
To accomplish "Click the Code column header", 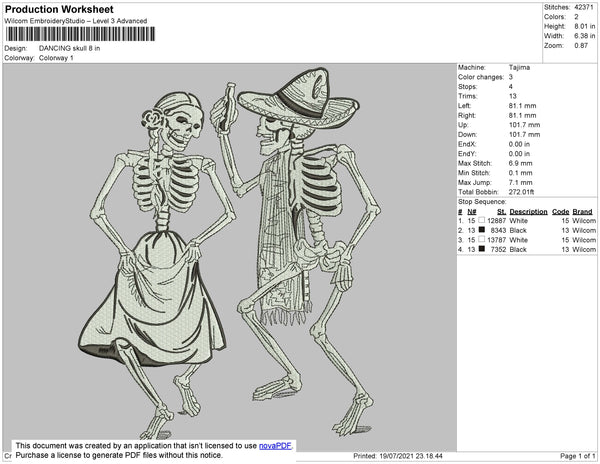I will [560, 211].
